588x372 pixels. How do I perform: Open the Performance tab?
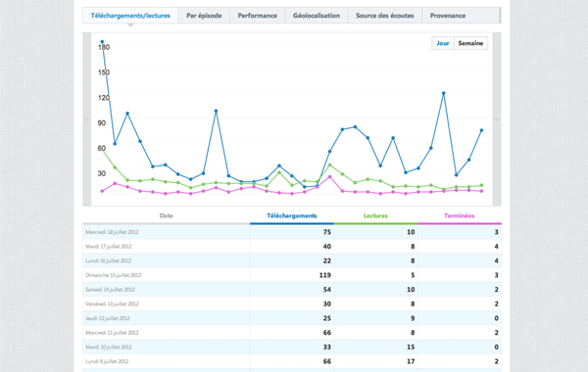[x=257, y=16]
